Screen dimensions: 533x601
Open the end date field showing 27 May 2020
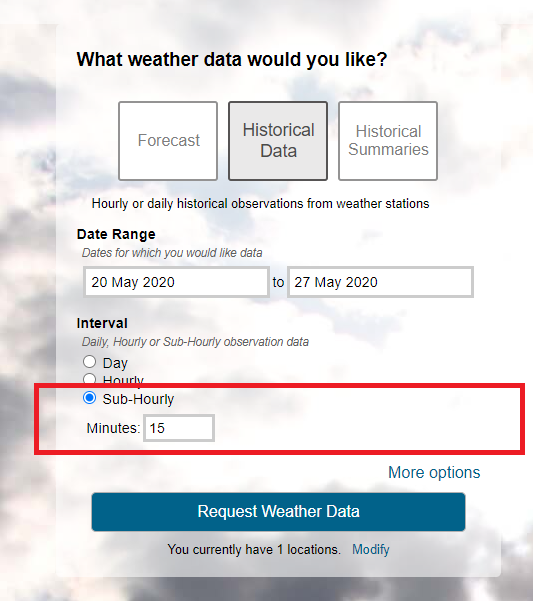[380, 282]
